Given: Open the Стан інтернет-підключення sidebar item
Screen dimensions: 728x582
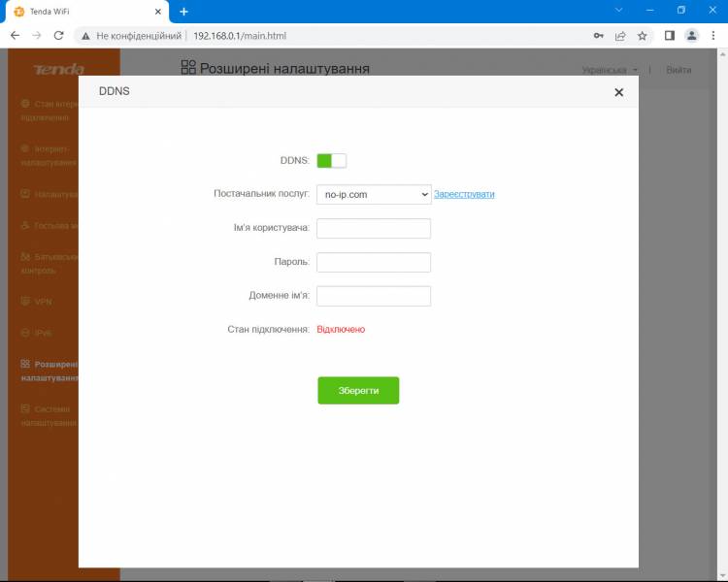Looking at the screenshot, I should pyautogui.click(x=50, y=111).
